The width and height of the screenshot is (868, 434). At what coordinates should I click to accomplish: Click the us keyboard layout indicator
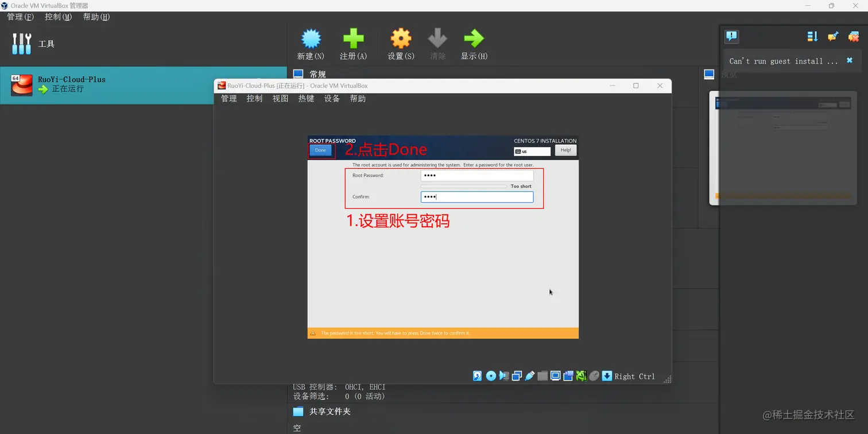(x=532, y=152)
